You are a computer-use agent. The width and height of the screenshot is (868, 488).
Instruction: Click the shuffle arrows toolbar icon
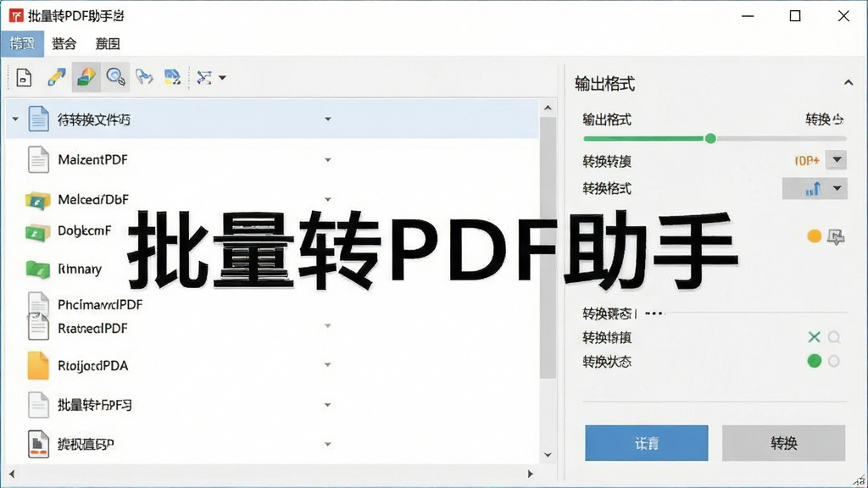point(204,77)
